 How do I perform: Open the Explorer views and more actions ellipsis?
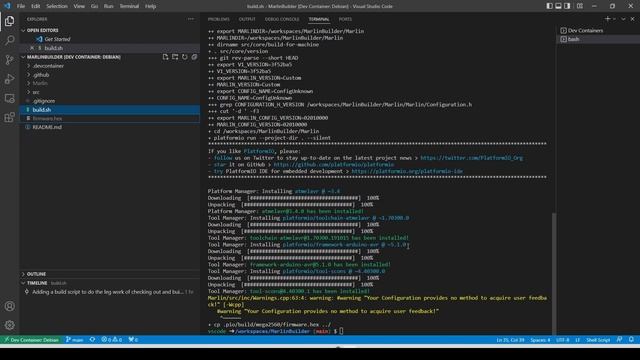pyautogui.click(x=191, y=19)
